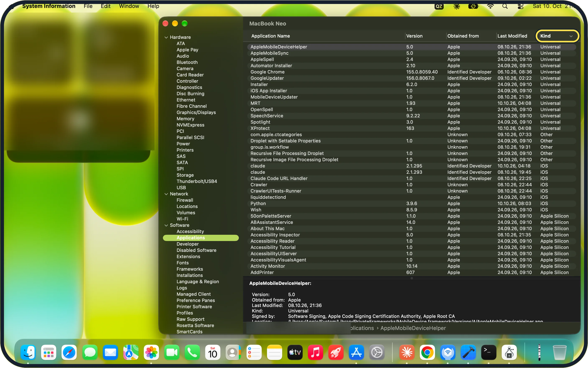Select Wi-Fi under Network

pyautogui.click(x=182, y=219)
